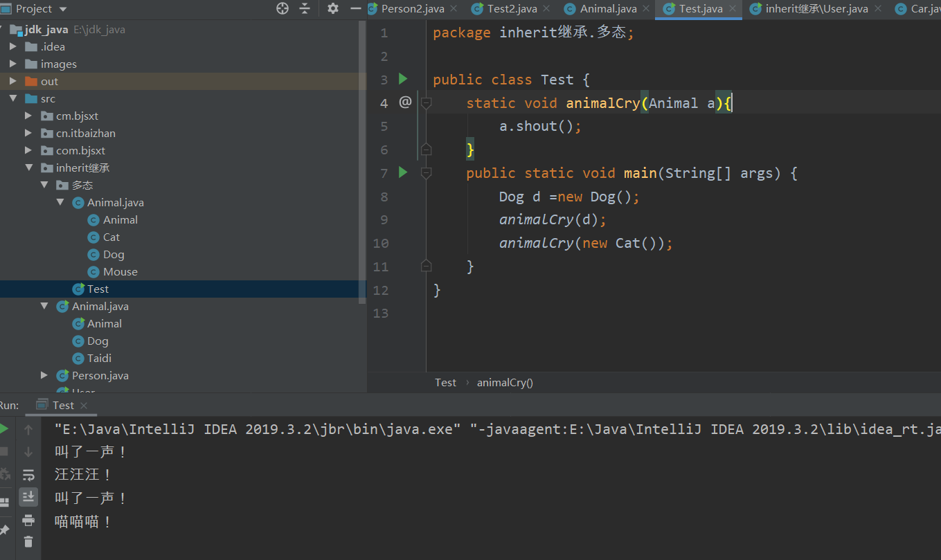Image resolution: width=941 pixels, height=560 pixels.
Task: Run class Test via gutter arrow on line 3
Action: point(404,79)
